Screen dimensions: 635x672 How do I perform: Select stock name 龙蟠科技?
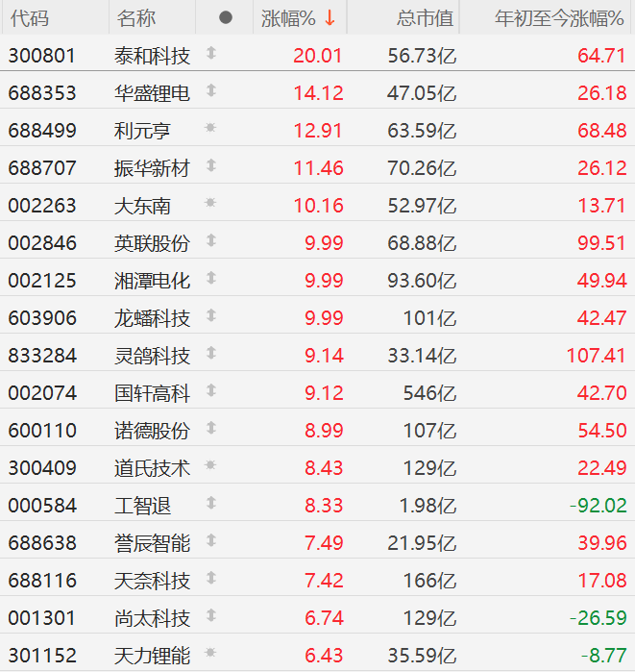tap(152, 318)
